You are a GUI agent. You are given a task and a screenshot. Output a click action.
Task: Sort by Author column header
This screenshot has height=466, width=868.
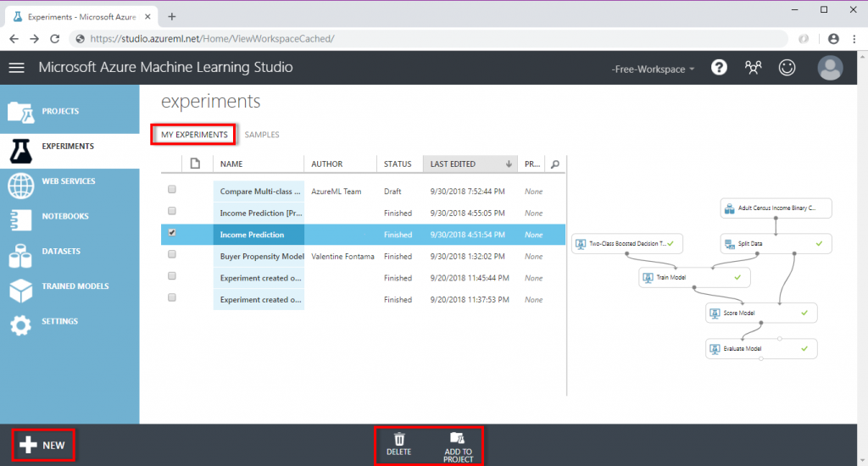pos(340,164)
